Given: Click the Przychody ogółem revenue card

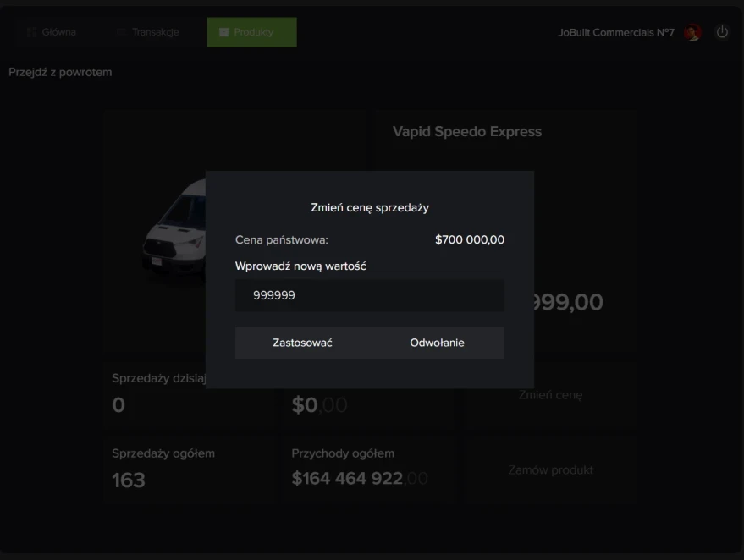Looking at the screenshot, I should (x=368, y=468).
